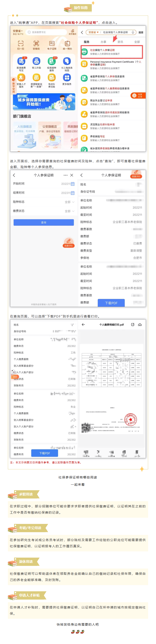Image resolution: width=156 pixels, height=644 pixels.
Task: Click the blue 查询 button
Action: click(x=44, y=222)
